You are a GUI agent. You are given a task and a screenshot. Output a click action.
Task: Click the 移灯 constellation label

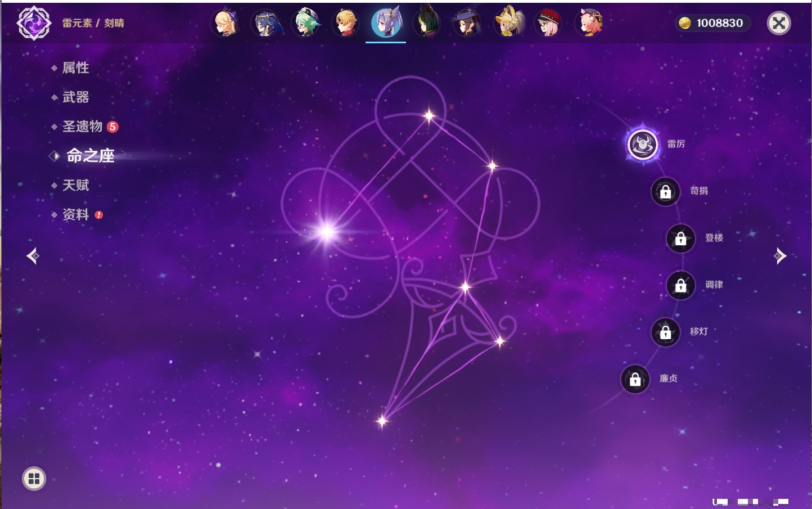(699, 331)
